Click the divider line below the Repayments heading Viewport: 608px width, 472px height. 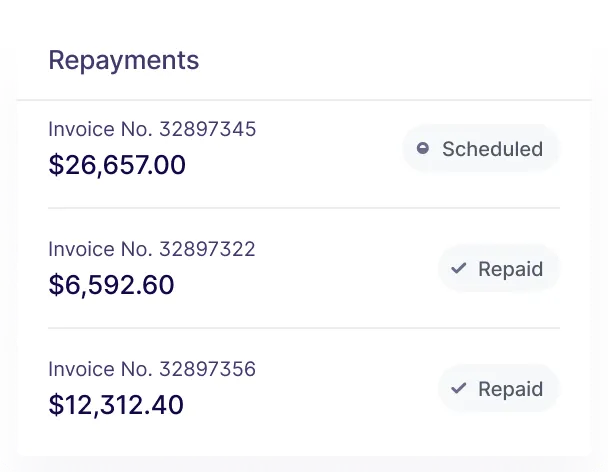pos(304,100)
